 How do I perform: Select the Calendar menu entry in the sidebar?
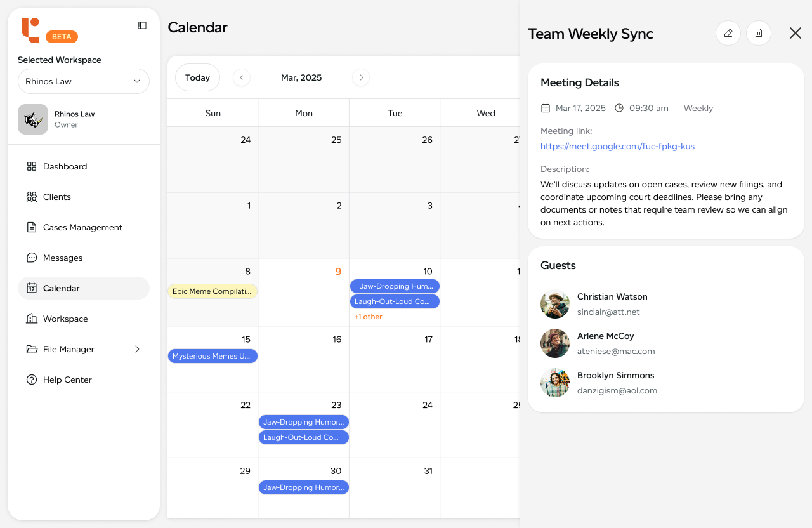click(62, 288)
